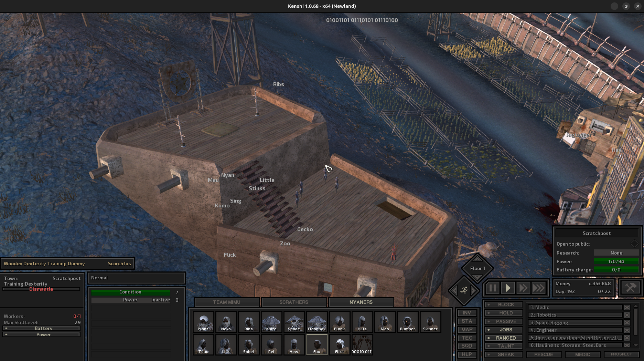Open the HLP help panel

pos(467,354)
